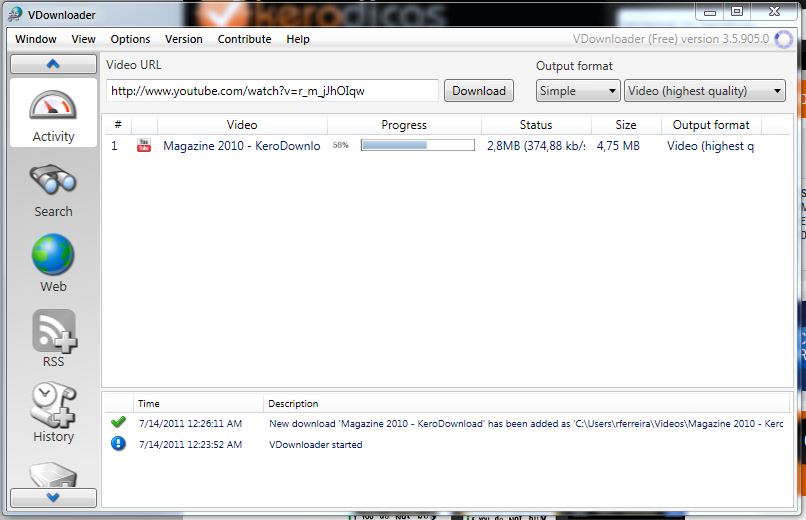Click the # column header
Viewport: 806px width, 520px height.
coord(118,125)
